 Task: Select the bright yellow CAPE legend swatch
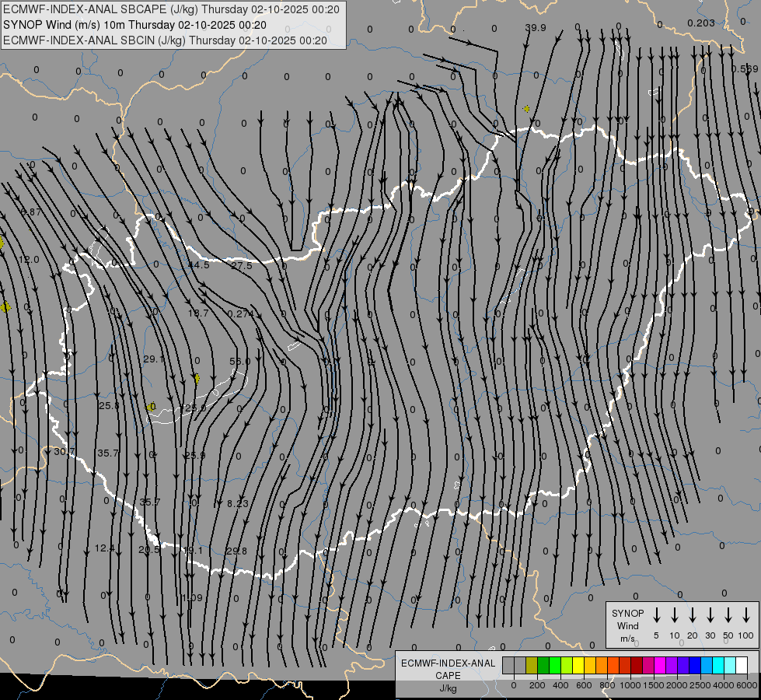(x=578, y=665)
